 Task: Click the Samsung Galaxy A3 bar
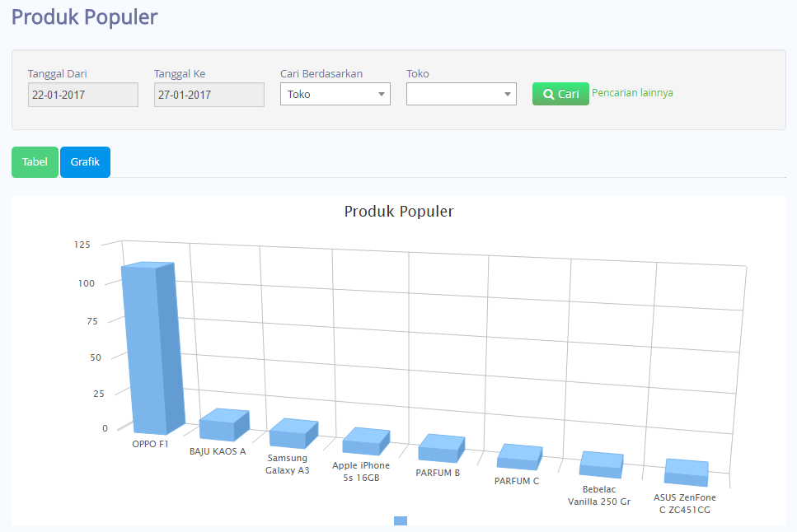293,433
